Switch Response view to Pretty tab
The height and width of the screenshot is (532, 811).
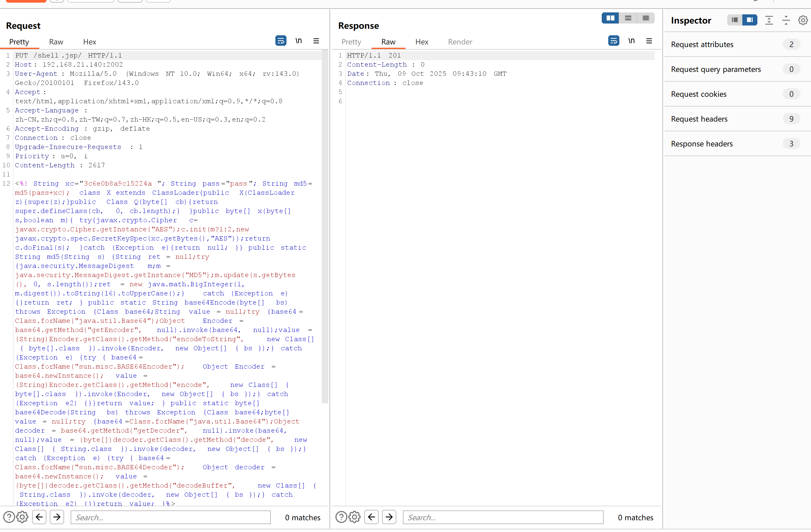pos(351,42)
